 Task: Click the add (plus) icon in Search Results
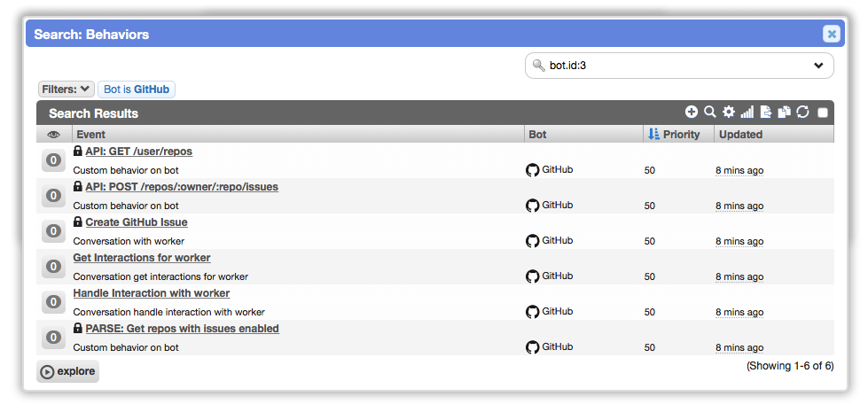coord(691,113)
